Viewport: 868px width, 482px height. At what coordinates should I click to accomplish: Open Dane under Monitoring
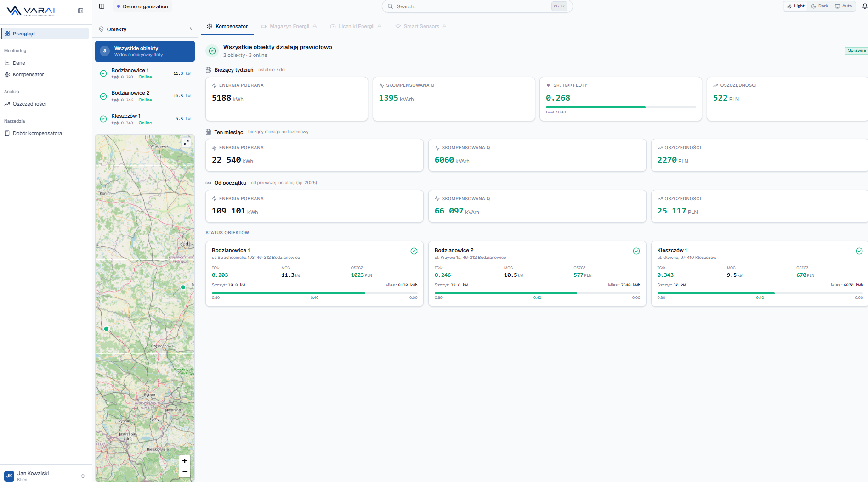point(45,63)
